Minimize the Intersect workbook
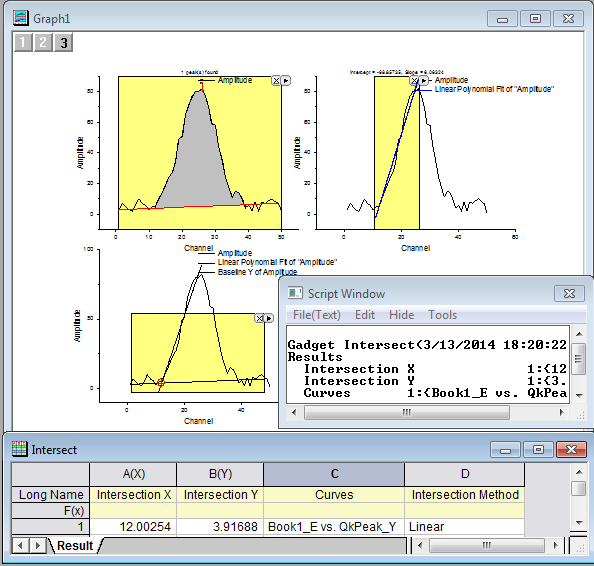Image resolution: width=594 pixels, height=566 pixels. tap(505, 449)
